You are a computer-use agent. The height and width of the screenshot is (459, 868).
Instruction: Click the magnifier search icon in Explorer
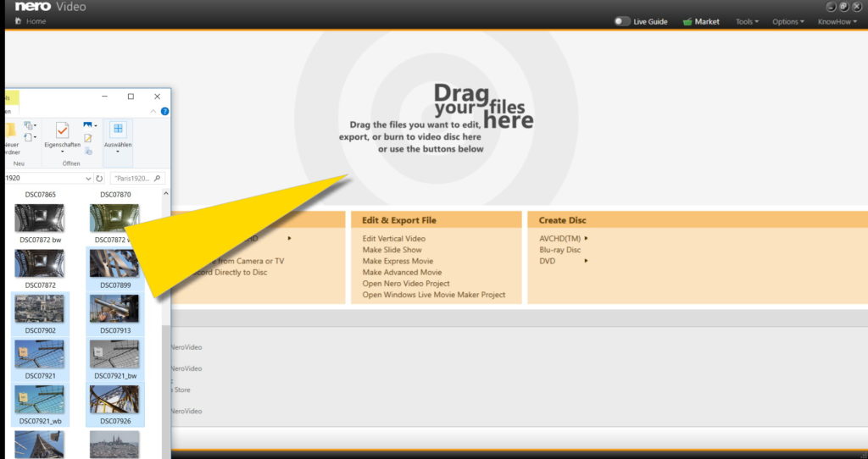157,178
